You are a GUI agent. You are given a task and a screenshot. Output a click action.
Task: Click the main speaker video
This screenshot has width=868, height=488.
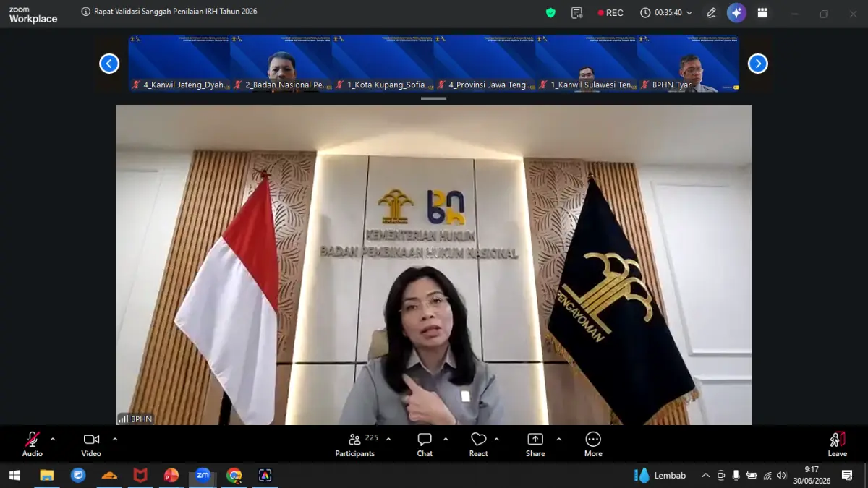point(433,265)
